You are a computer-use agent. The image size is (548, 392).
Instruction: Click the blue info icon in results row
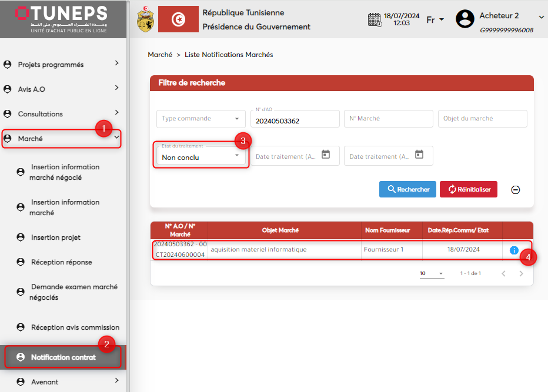coord(514,250)
